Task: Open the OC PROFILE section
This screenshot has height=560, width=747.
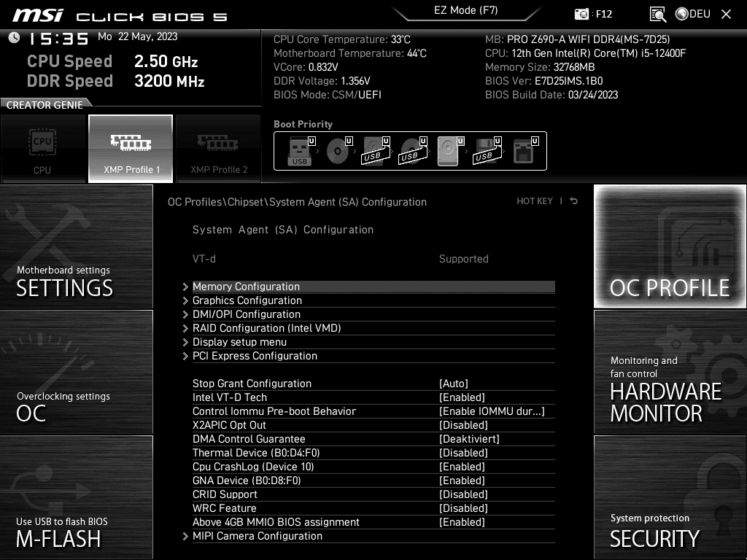Action: click(x=670, y=246)
